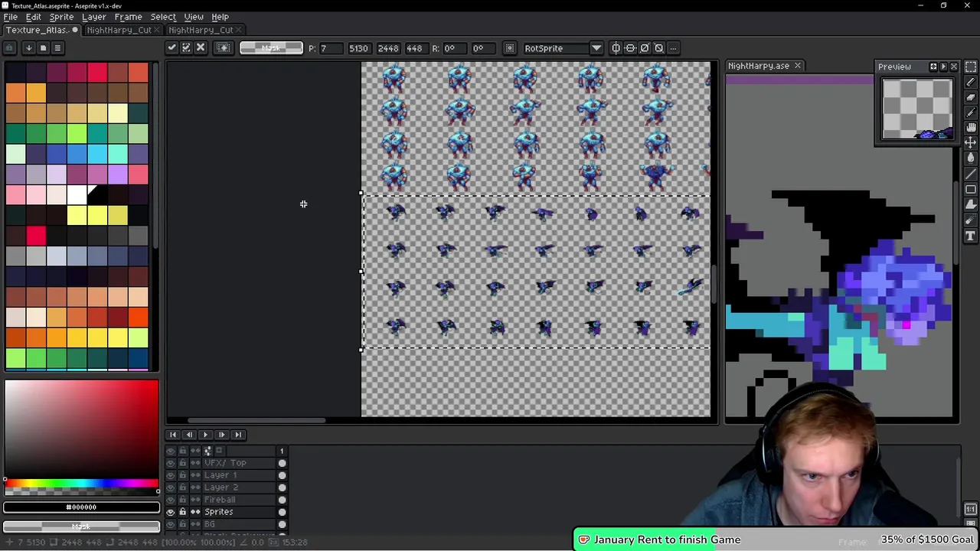Screen dimensions: 980x551
Task: Toggle continuous mode on Sprites layer
Action: [x=195, y=512]
